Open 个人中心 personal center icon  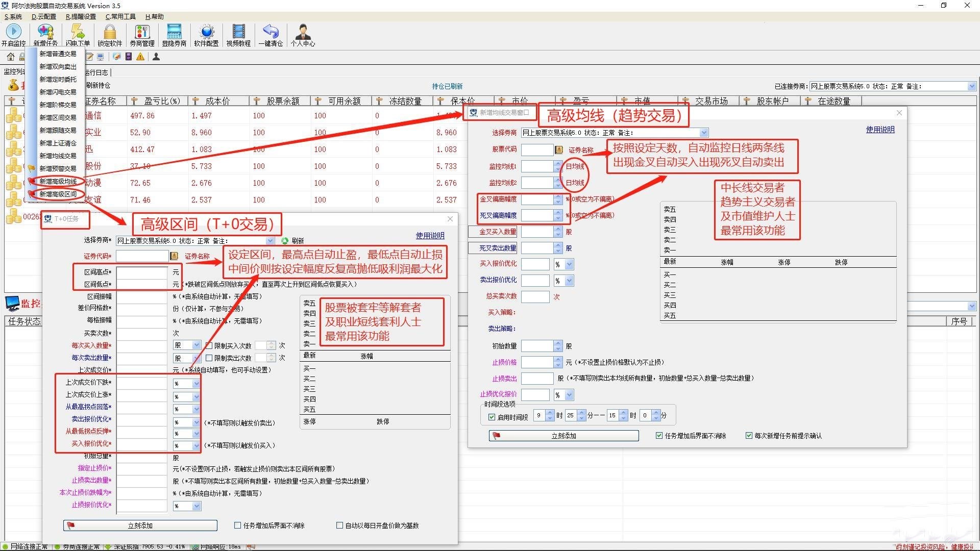coord(303,34)
